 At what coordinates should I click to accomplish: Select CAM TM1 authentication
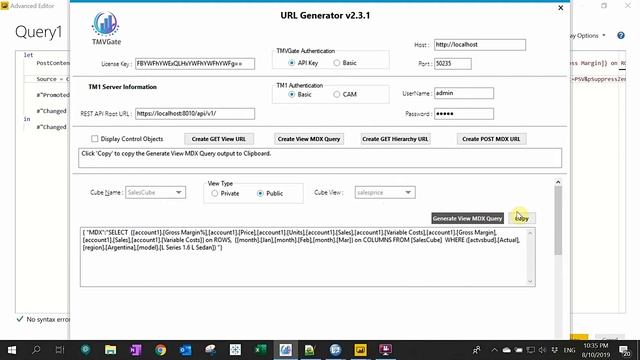pyautogui.click(x=336, y=94)
